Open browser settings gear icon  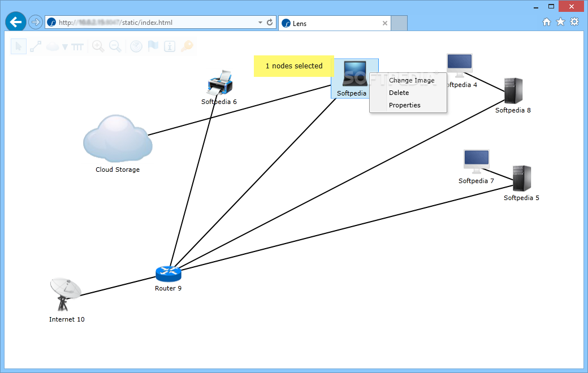[x=574, y=21]
